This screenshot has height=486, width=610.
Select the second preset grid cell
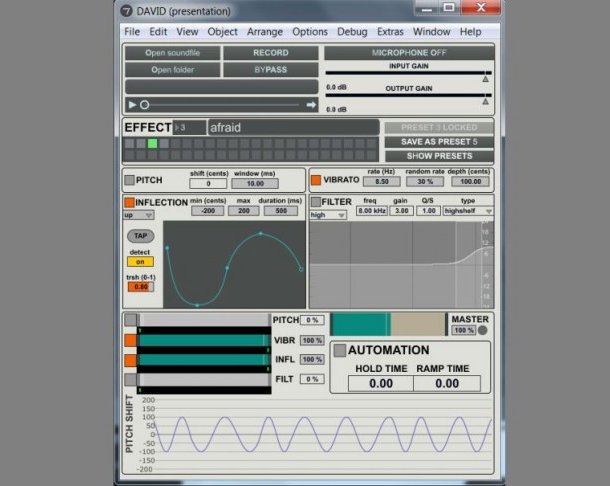tap(141, 143)
